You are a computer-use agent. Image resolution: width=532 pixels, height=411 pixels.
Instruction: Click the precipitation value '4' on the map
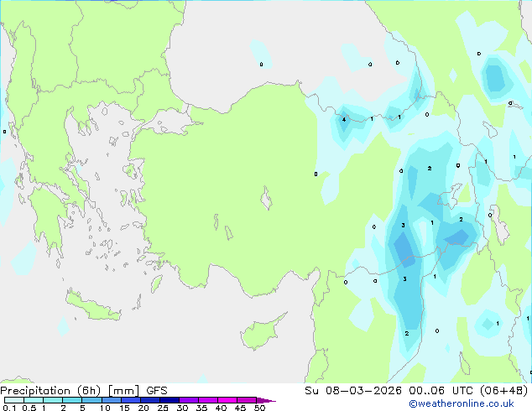(344, 119)
